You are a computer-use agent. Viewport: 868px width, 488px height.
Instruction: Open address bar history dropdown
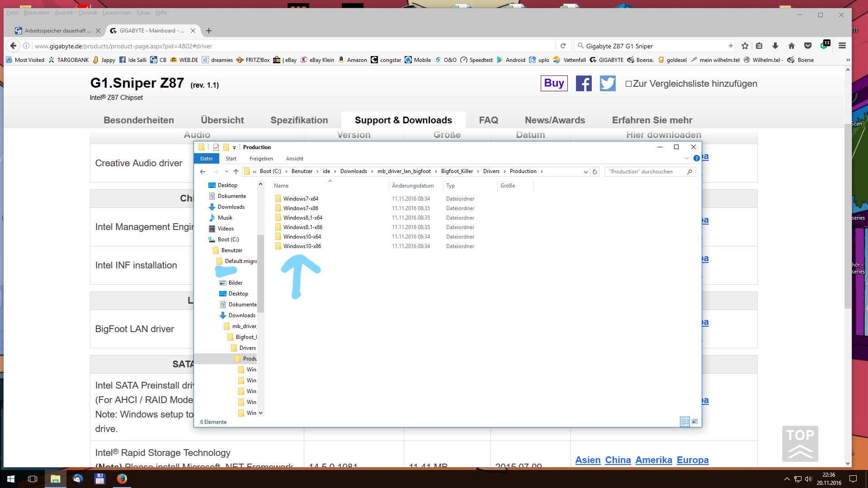585,172
